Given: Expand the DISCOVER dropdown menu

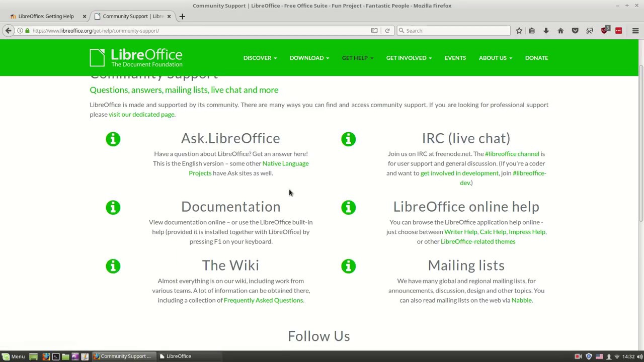Looking at the screenshot, I should [260, 58].
